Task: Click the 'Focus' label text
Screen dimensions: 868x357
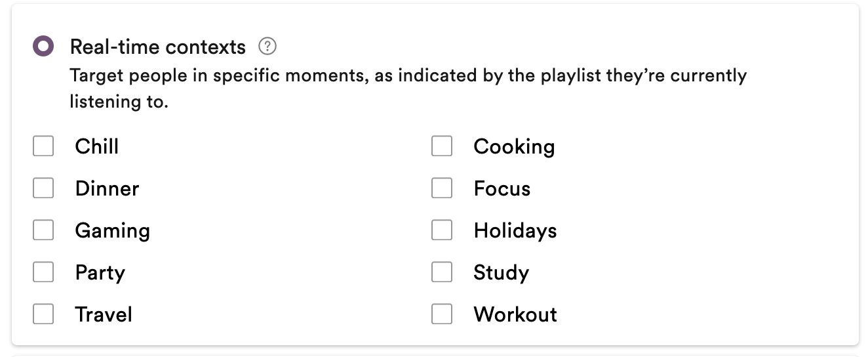Action: pyautogui.click(x=502, y=188)
